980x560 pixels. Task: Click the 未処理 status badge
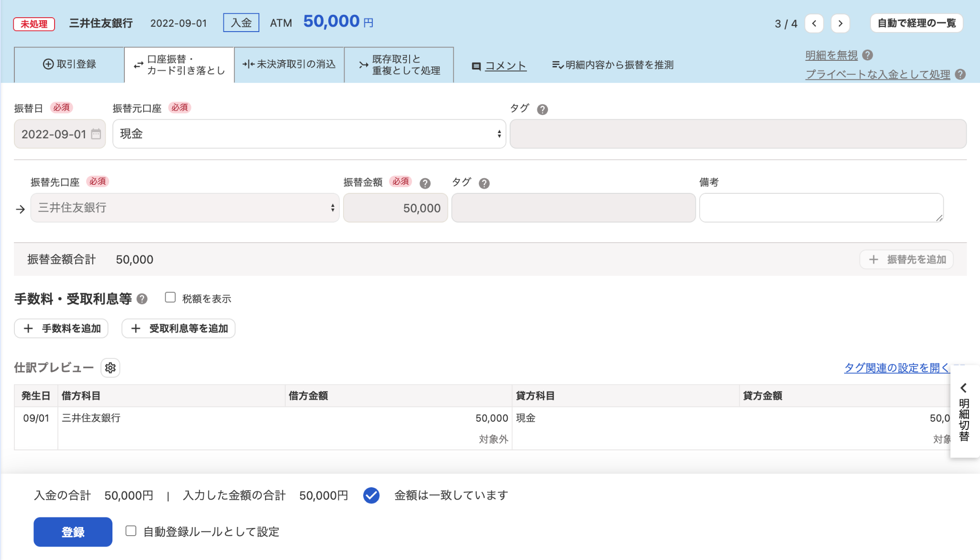point(34,23)
